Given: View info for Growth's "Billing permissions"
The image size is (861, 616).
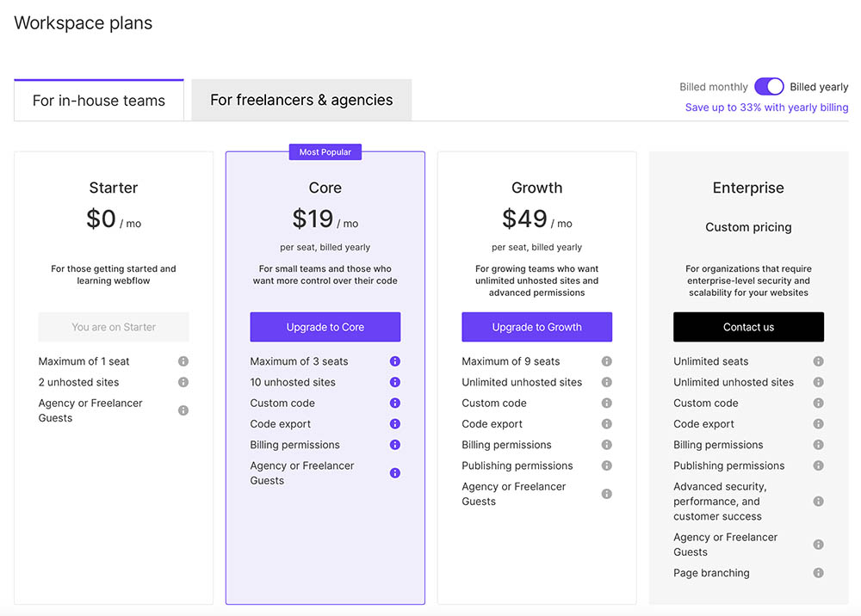Looking at the screenshot, I should coord(607,445).
